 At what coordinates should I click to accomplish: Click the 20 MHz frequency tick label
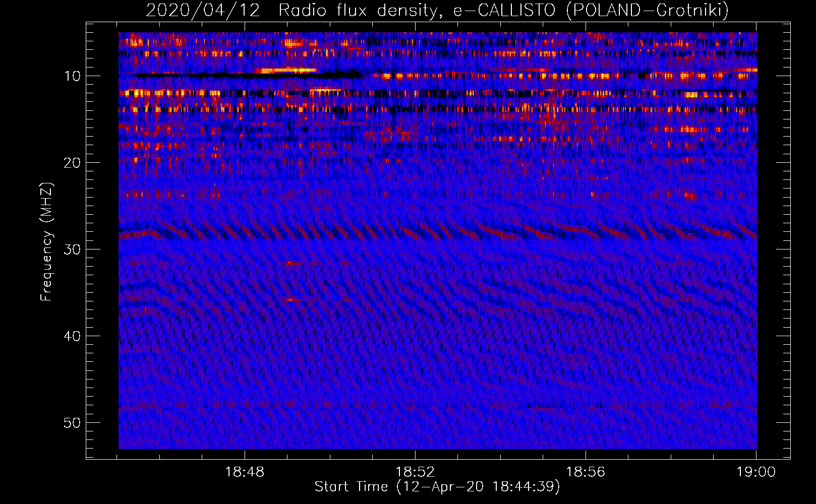pos(72,163)
